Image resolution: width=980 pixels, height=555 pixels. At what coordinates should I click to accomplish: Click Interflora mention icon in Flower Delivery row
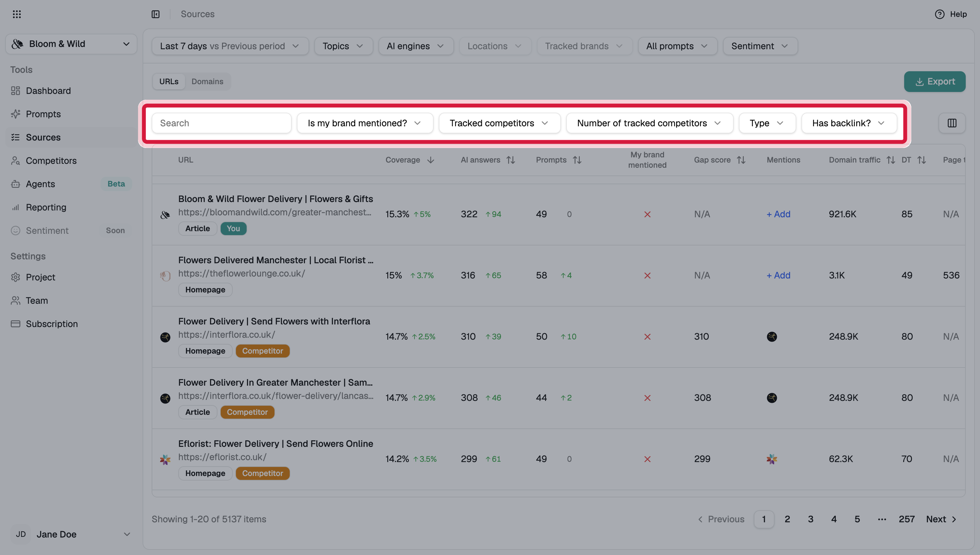(x=772, y=336)
